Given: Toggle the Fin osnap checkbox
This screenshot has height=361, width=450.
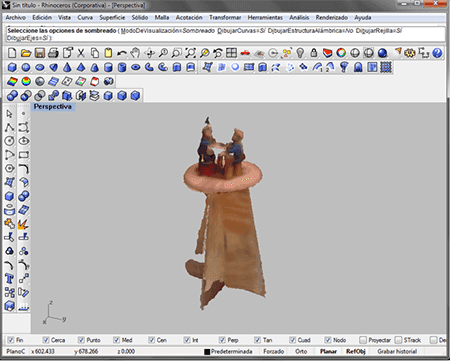Looking at the screenshot, I should click(11, 340).
